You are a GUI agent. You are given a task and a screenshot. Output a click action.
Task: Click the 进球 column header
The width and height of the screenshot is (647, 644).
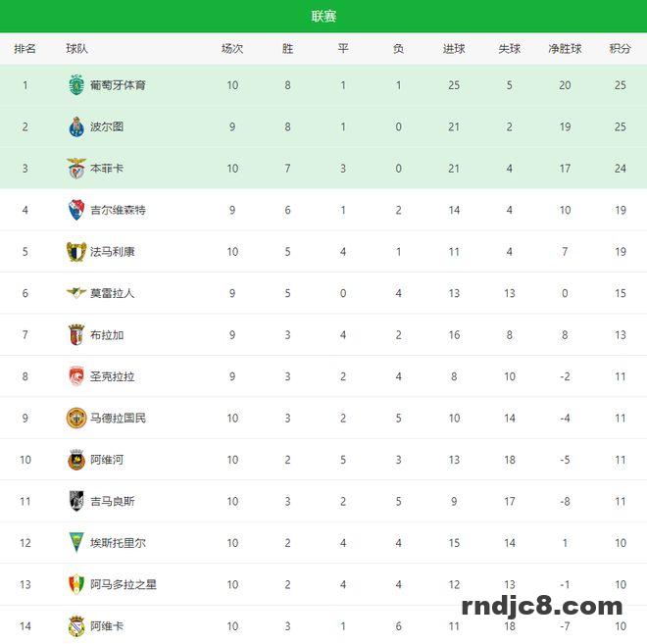[454, 48]
